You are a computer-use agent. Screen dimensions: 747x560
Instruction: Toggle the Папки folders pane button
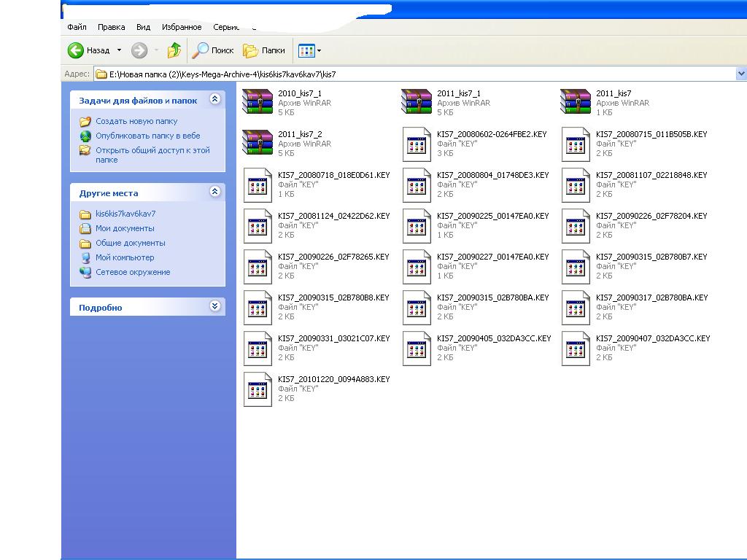[x=264, y=50]
